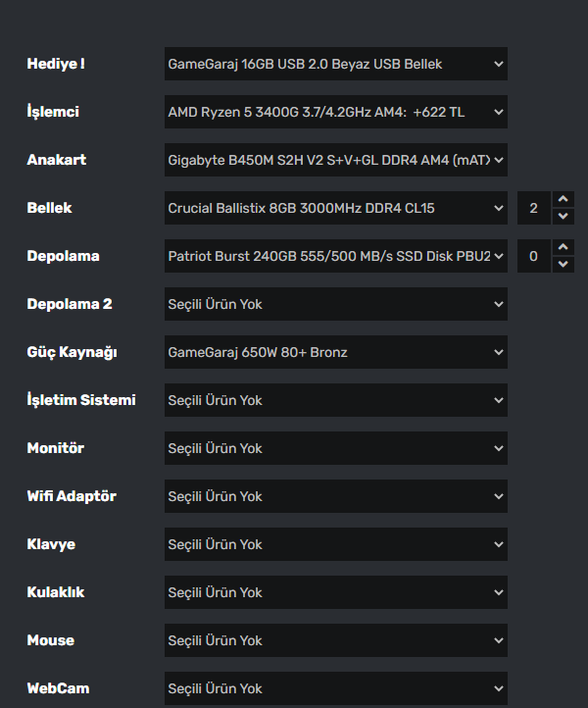The image size is (588, 708).
Task: Increase Depolama quantity with up arrow
Action: [563, 248]
